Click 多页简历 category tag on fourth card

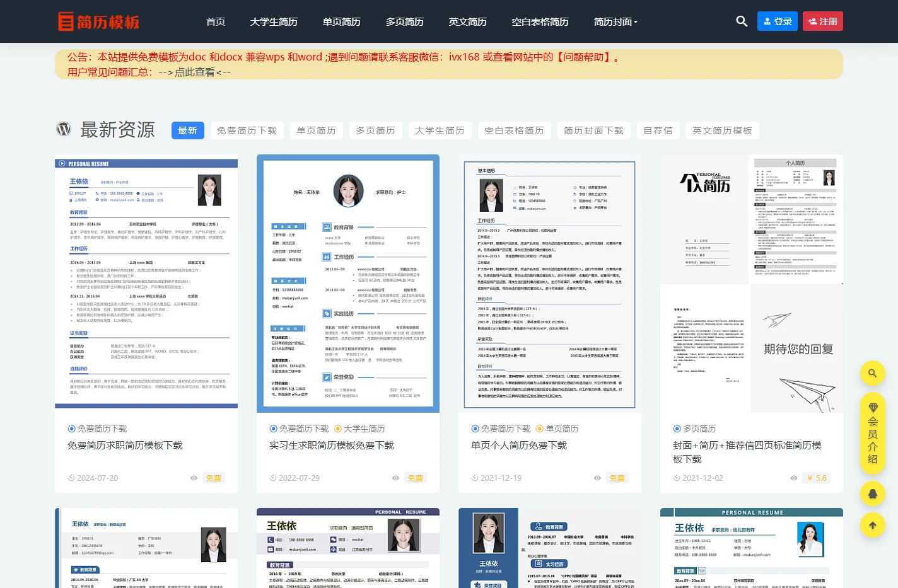coord(694,429)
